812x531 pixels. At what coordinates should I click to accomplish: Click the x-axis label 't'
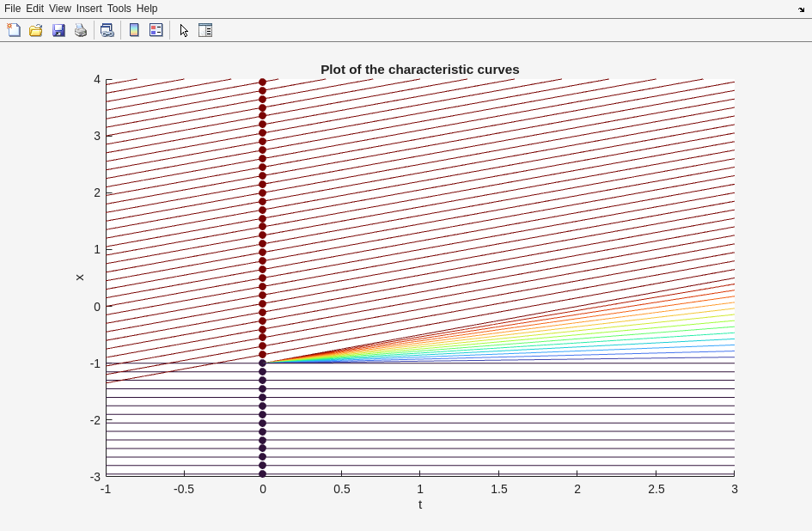tap(420, 504)
